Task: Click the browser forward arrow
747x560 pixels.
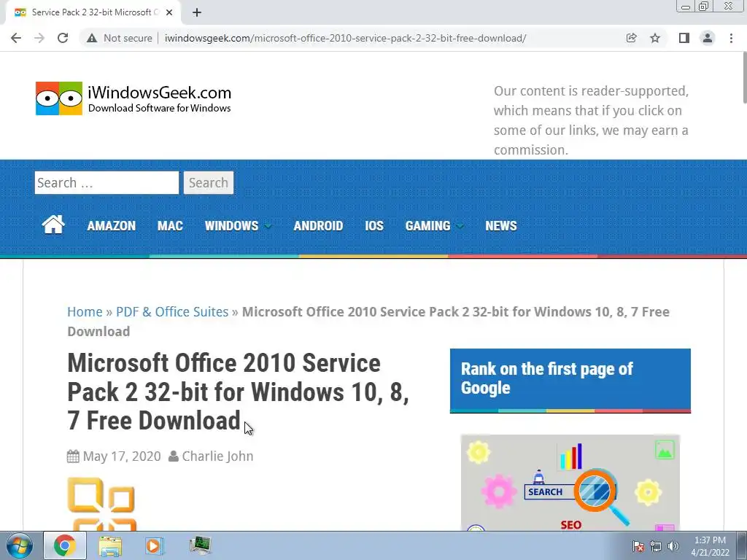Action: tap(39, 38)
